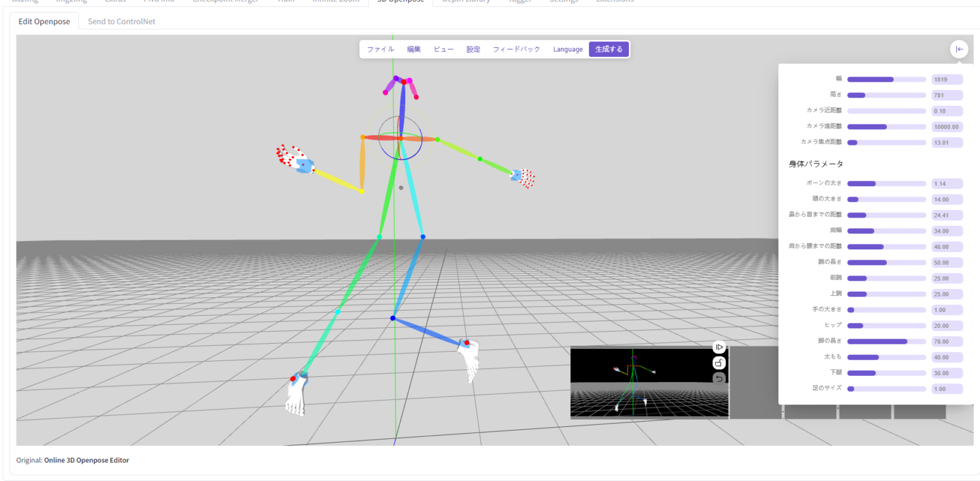Open the Settings tab at the top

(564, 2)
